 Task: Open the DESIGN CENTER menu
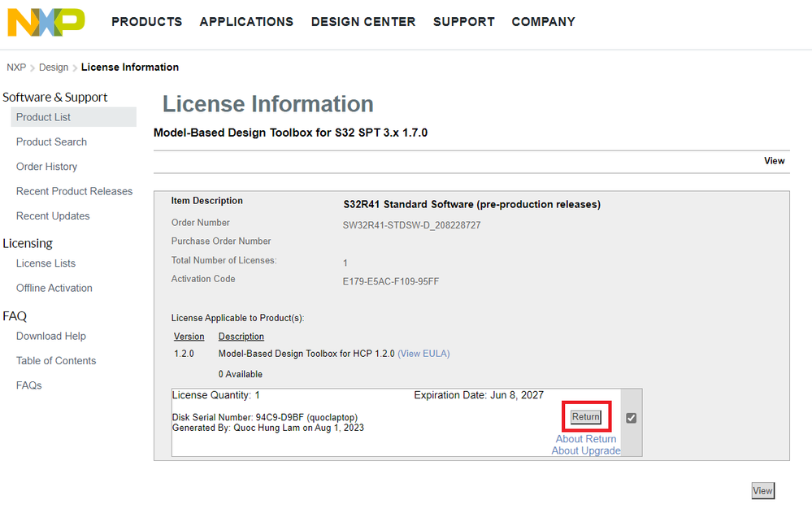(363, 22)
